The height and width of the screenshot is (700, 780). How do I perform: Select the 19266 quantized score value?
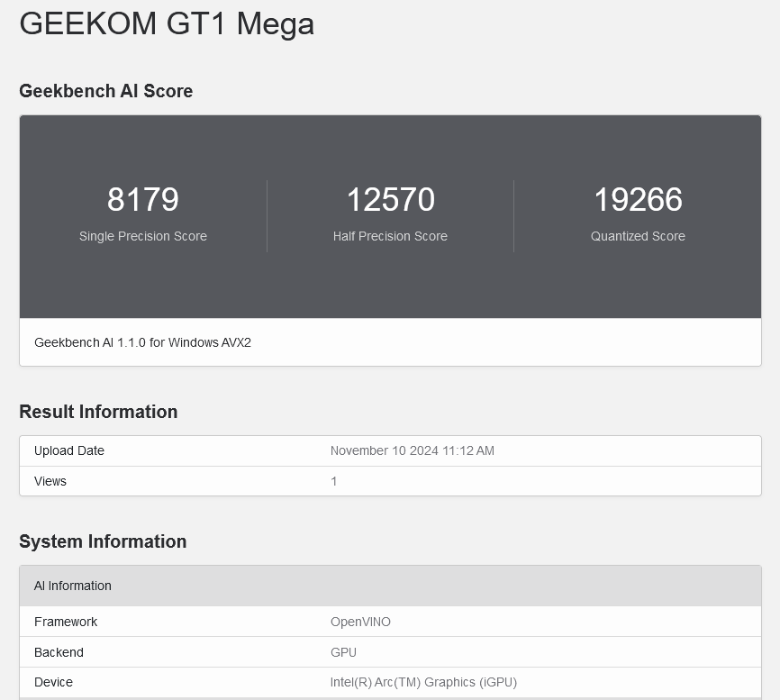coord(639,199)
